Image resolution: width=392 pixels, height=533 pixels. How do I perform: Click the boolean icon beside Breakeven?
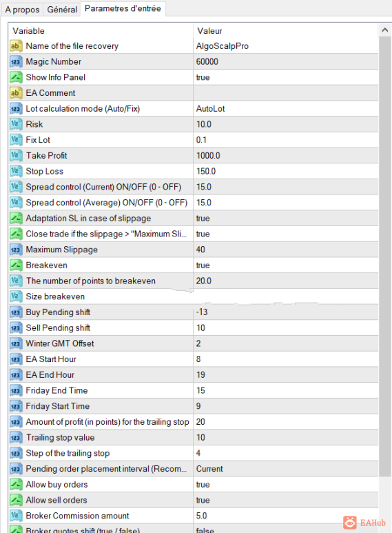point(16,265)
